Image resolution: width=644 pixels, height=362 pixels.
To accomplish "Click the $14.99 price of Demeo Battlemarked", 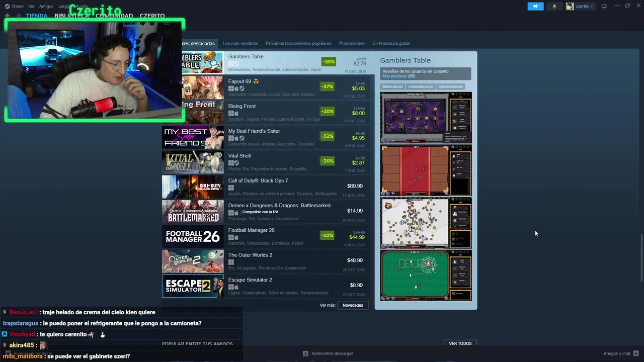I will pyautogui.click(x=355, y=211).
